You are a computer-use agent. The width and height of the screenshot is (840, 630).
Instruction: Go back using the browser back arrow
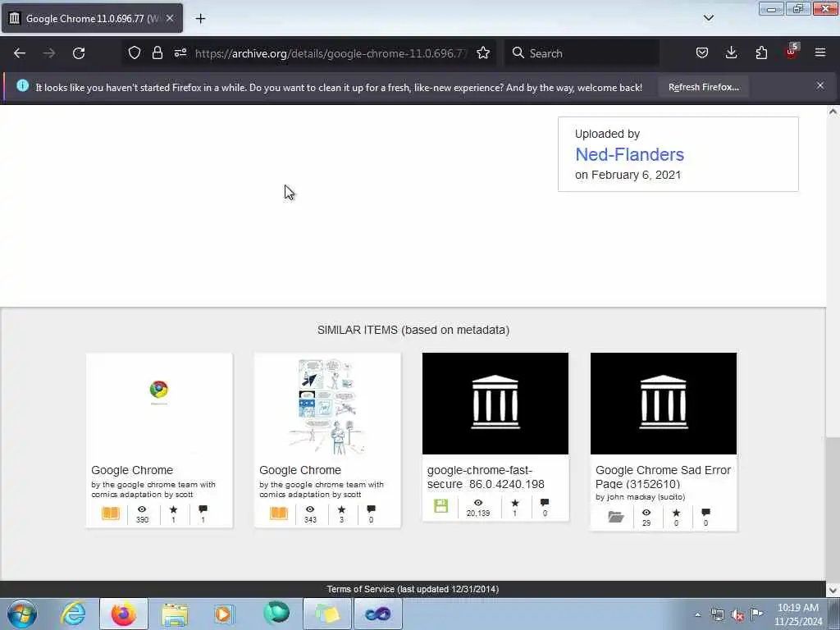(x=20, y=53)
